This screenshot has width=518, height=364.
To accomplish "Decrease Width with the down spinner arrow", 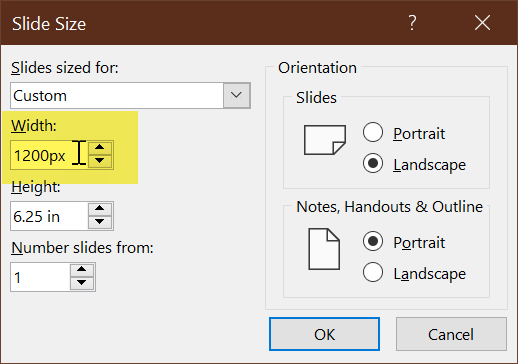I will pos(100,161).
